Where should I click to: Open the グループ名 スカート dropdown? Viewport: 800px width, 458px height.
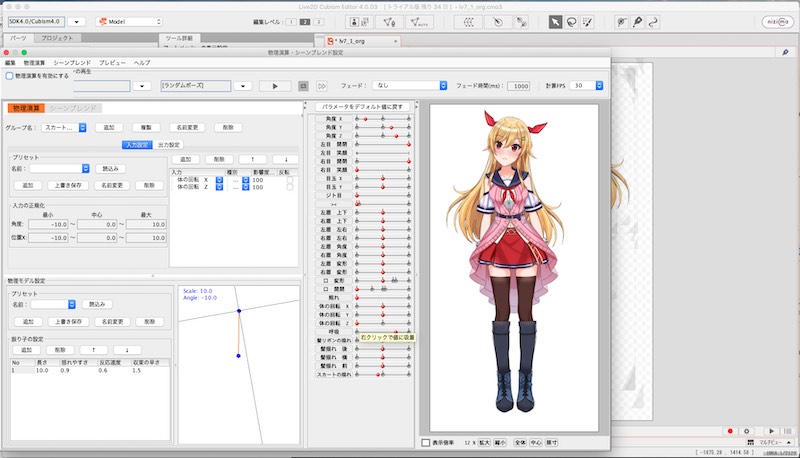click(x=64, y=128)
